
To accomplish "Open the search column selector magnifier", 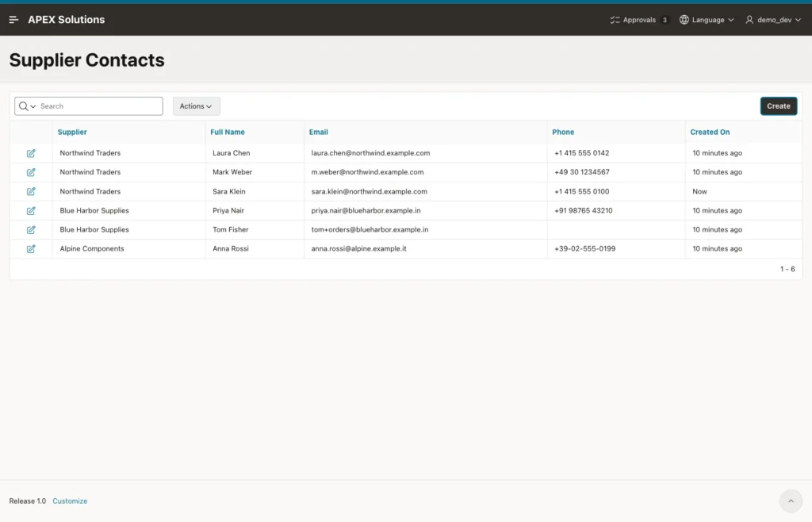I will pos(27,106).
